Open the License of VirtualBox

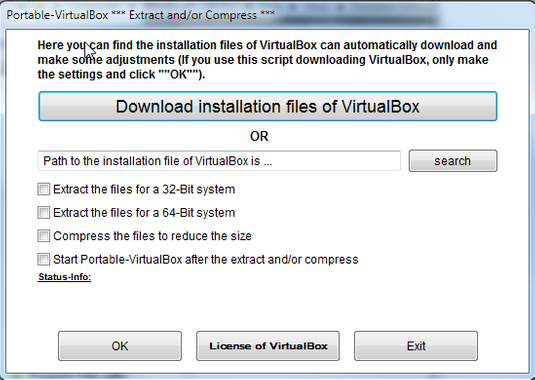[x=268, y=346]
